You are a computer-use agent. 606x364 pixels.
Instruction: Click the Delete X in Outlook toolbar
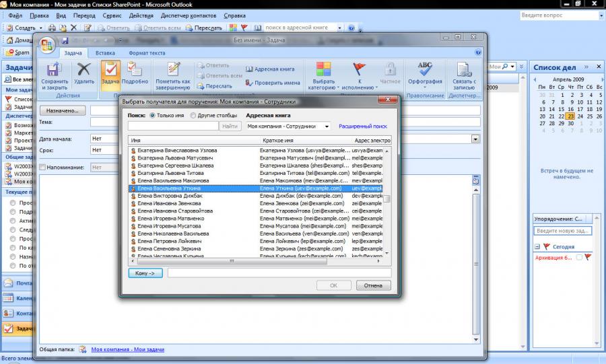tap(74, 28)
